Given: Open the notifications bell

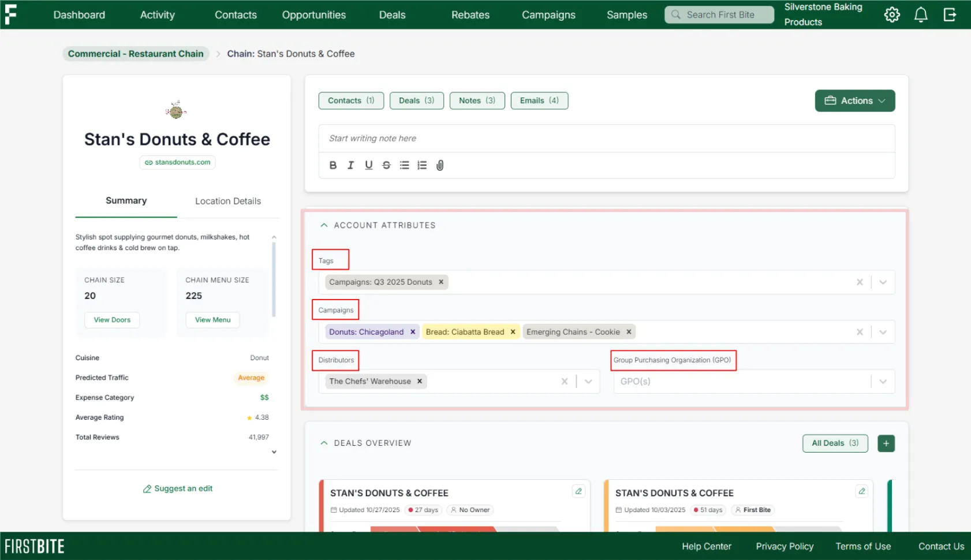Looking at the screenshot, I should pyautogui.click(x=921, y=14).
